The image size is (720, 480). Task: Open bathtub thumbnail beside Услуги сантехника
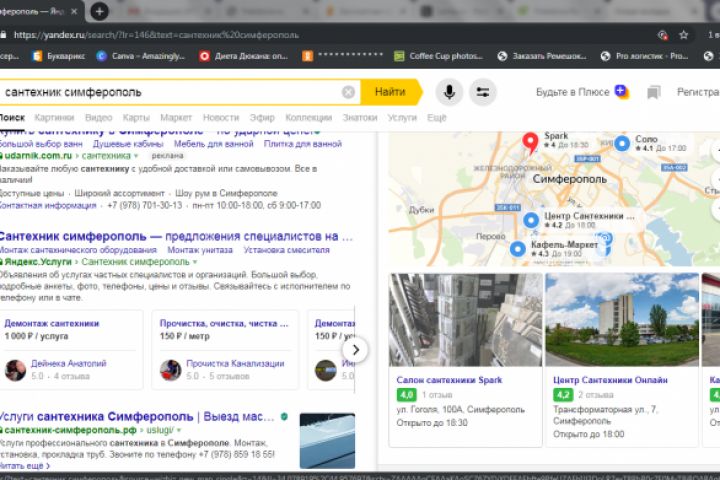coord(327,440)
